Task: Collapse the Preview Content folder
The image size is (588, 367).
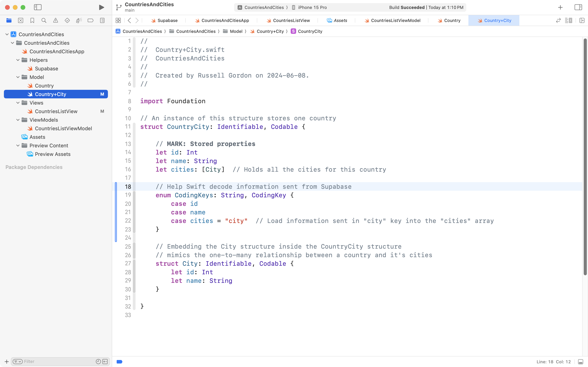Action: click(x=17, y=145)
